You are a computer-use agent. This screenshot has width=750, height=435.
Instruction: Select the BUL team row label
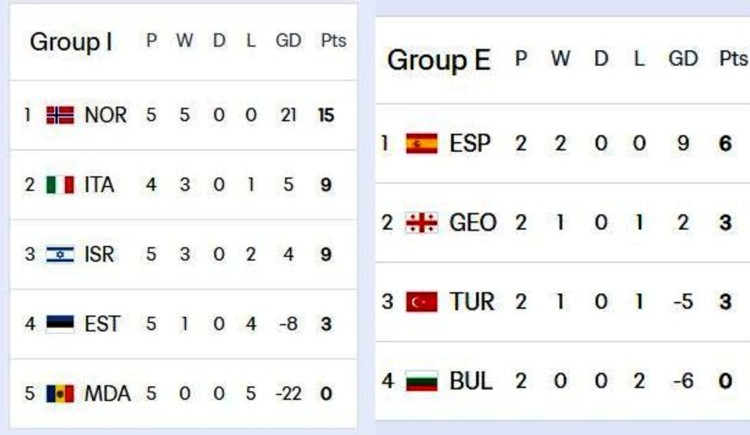pos(471,381)
